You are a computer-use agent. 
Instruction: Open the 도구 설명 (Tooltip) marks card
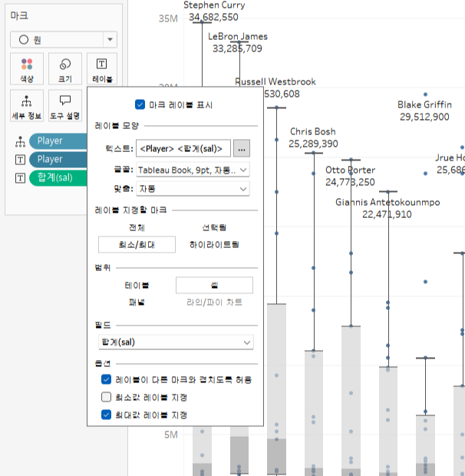[x=65, y=106]
